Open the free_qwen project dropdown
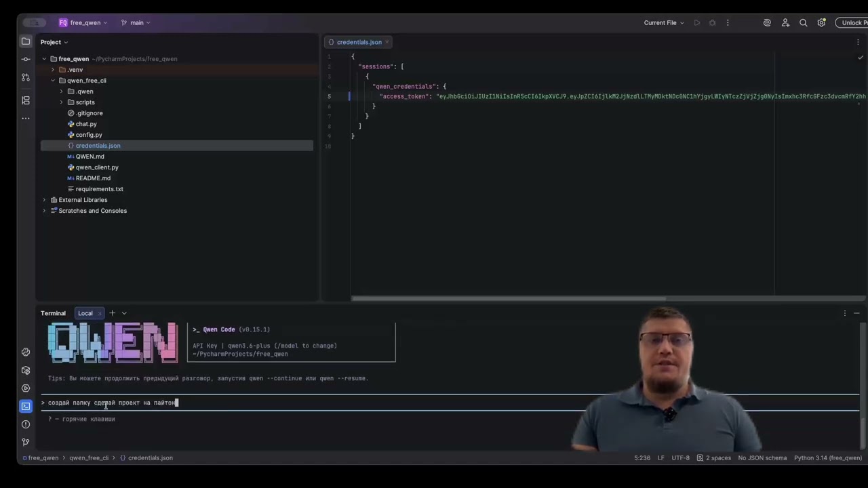 click(83, 22)
